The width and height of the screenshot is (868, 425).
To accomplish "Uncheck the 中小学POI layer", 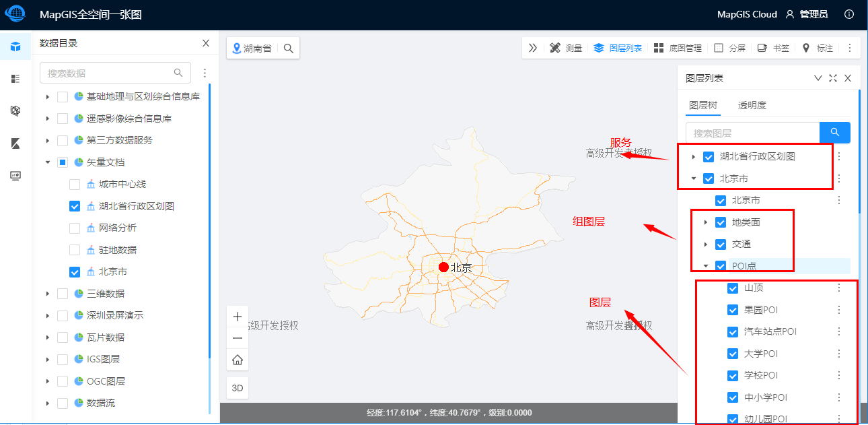I will [x=733, y=397].
